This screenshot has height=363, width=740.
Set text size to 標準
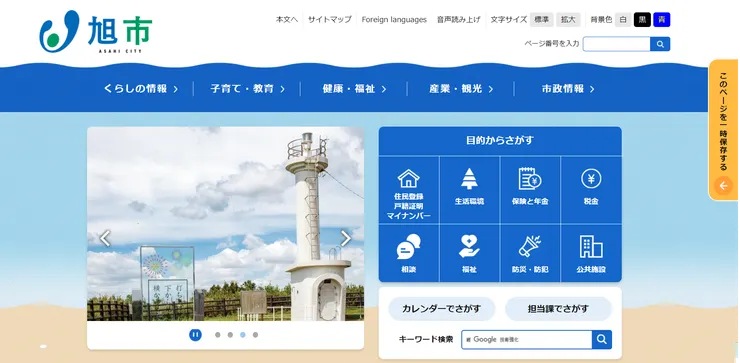[542, 20]
